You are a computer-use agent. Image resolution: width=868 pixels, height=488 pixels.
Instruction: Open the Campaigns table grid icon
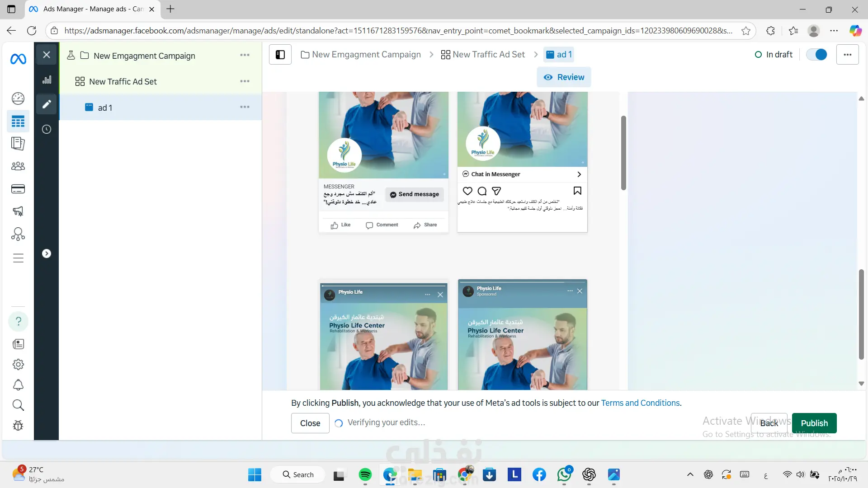coord(18,121)
